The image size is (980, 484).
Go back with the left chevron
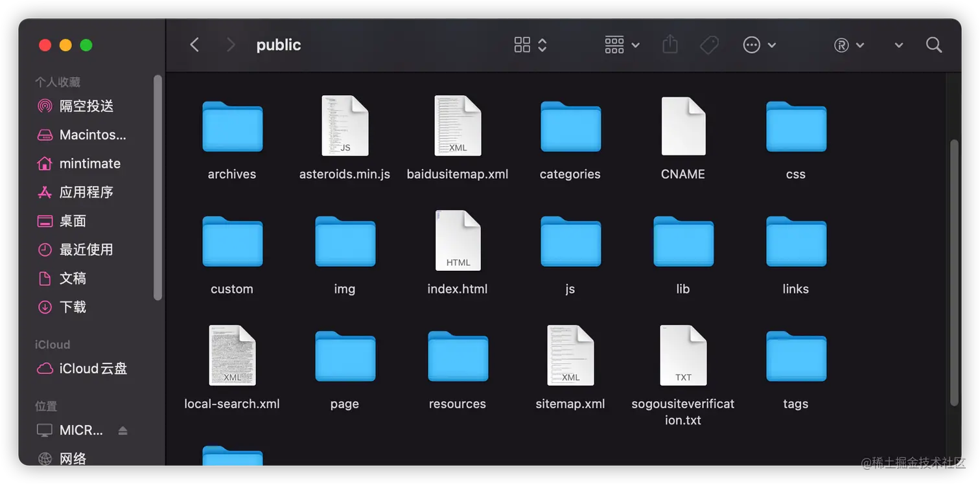194,45
